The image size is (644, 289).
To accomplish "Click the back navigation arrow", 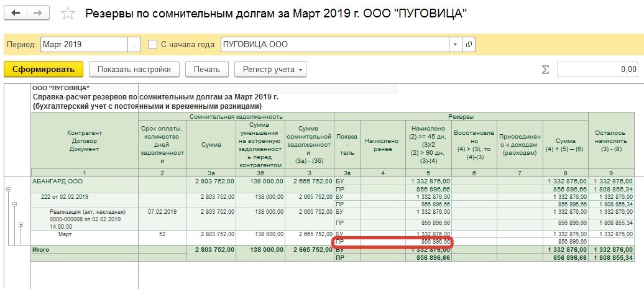I will click(x=16, y=13).
